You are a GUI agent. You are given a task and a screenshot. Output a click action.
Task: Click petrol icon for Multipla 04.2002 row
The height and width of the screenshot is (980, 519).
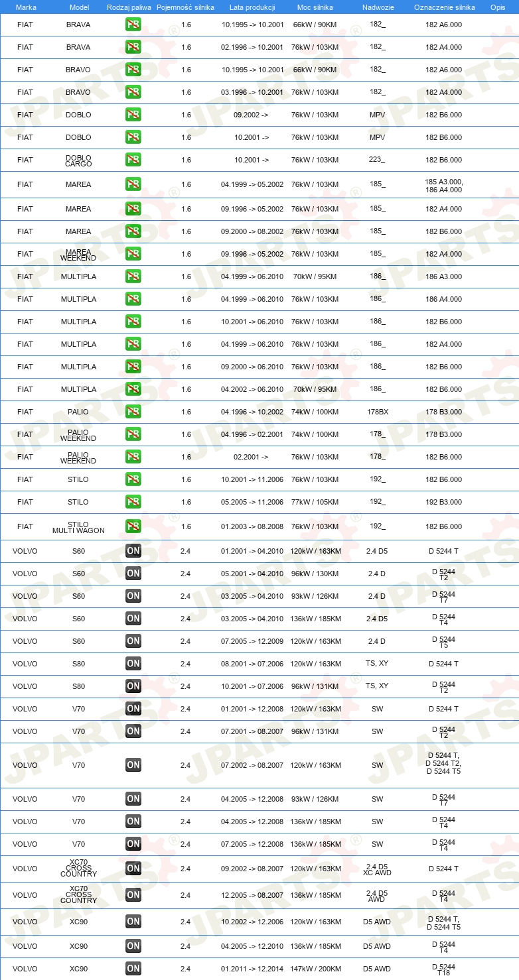(133, 389)
